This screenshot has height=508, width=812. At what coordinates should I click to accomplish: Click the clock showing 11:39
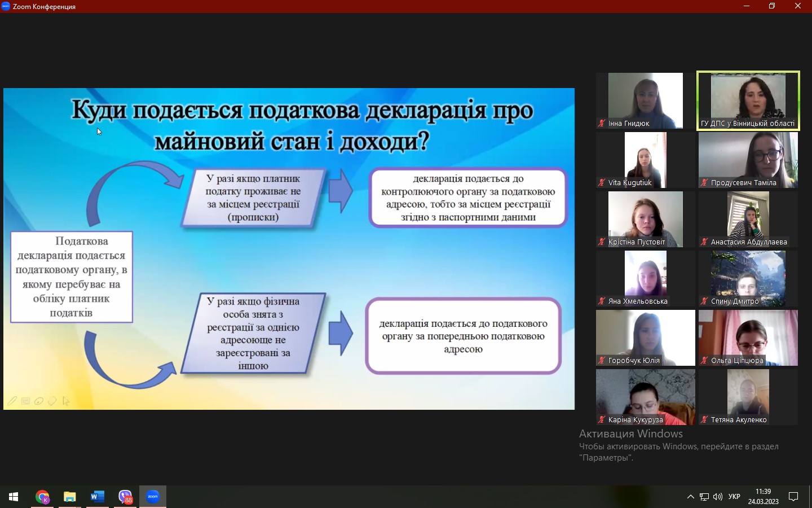click(763, 496)
